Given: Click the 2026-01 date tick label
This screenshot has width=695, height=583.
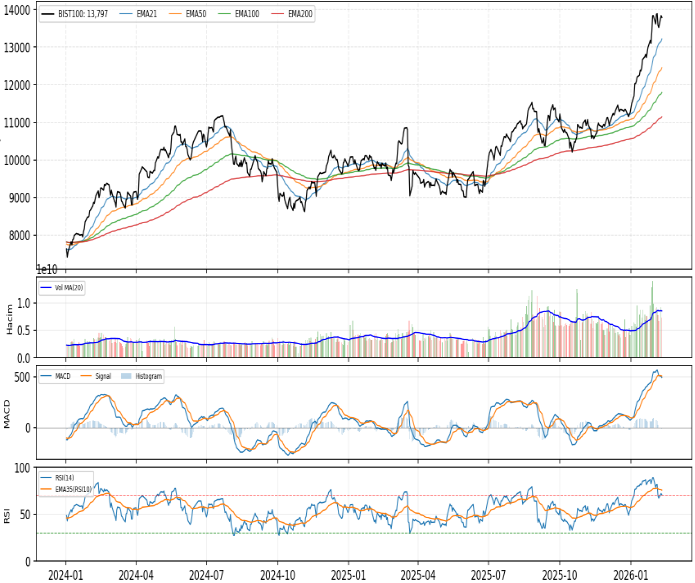Looking at the screenshot, I should (630, 576).
